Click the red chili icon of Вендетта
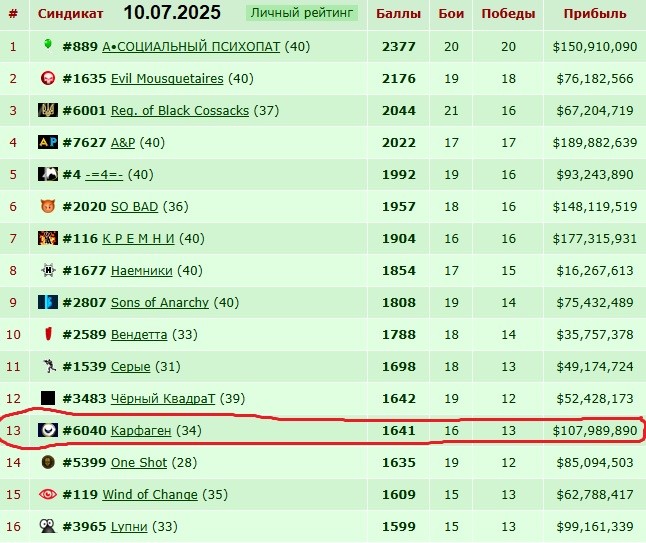The image size is (646, 543). click(x=48, y=334)
